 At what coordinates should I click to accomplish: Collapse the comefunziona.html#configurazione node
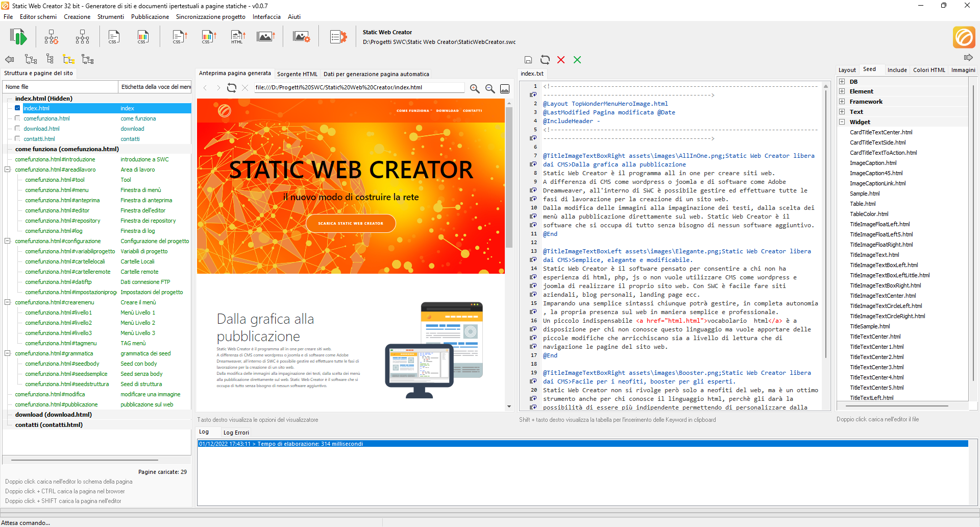point(8,241)
